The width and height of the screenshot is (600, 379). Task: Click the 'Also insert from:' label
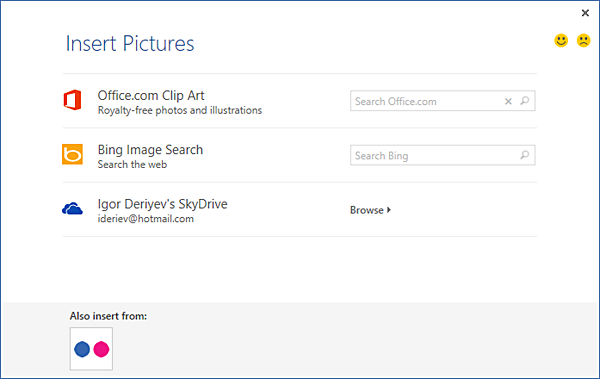click(108, 316)
